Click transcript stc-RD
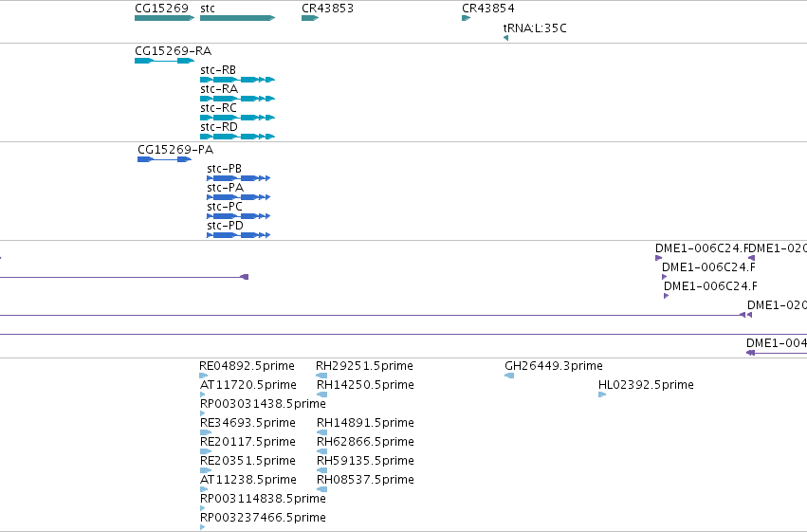Screen dimensions: 807x532 tap(238, 137)
